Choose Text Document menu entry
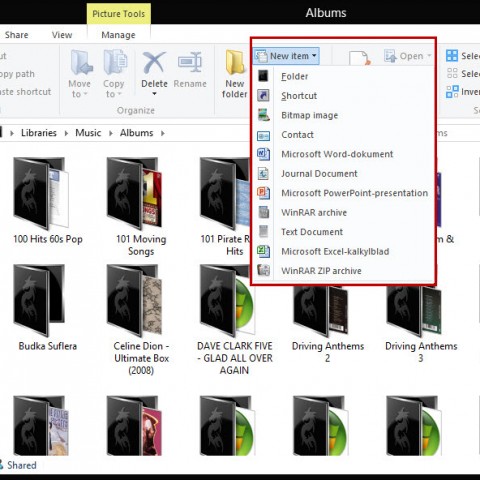Viewport: 480px width, 480px height. tap(343, 232)
